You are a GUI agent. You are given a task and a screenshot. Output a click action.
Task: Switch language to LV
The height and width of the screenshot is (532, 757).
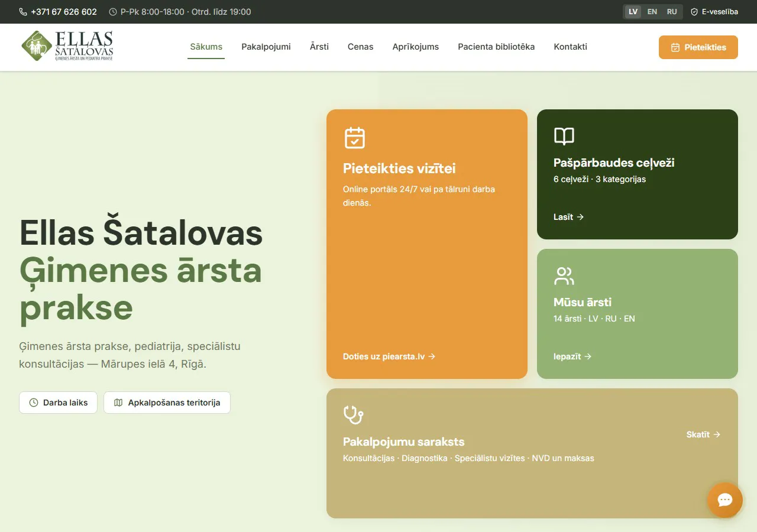coord(633,12)
